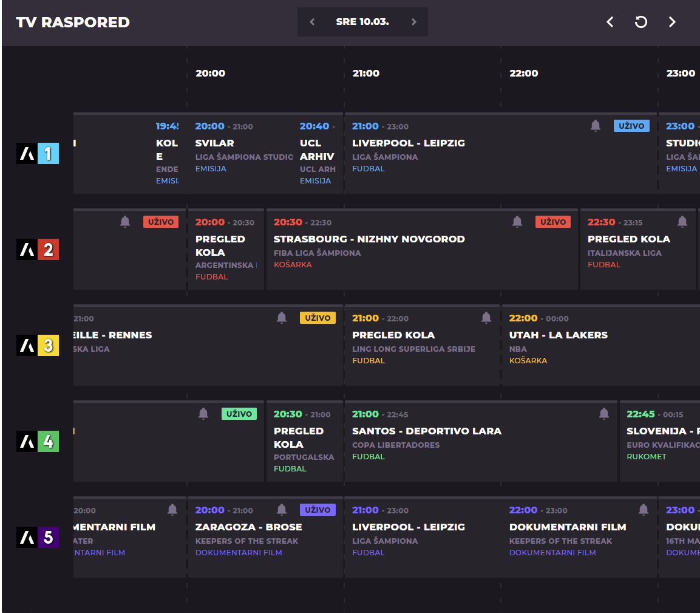Move timeline ahead with the right arrow
The width and height of the screenshot is (700, 613).
point(672,22)
